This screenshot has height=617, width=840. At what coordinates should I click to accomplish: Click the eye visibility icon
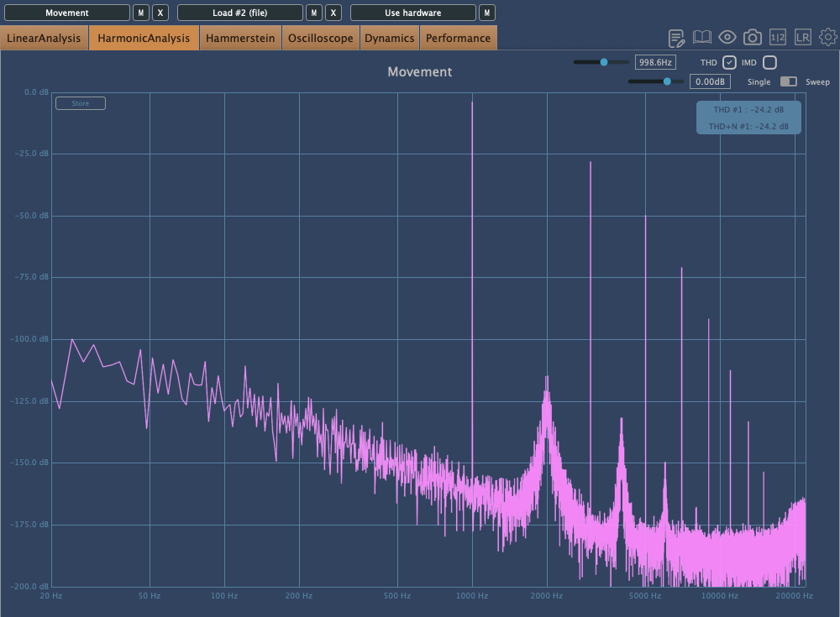pyautogui.click(x=727, y=38)
